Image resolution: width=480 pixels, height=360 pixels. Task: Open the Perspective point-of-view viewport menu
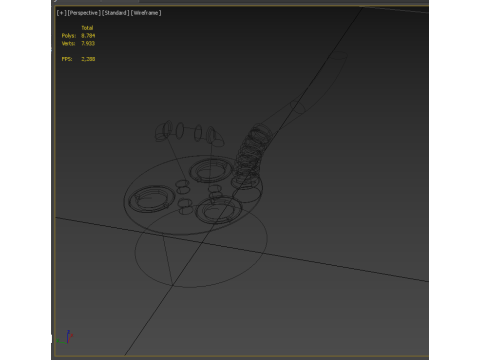tap(84, 13)
